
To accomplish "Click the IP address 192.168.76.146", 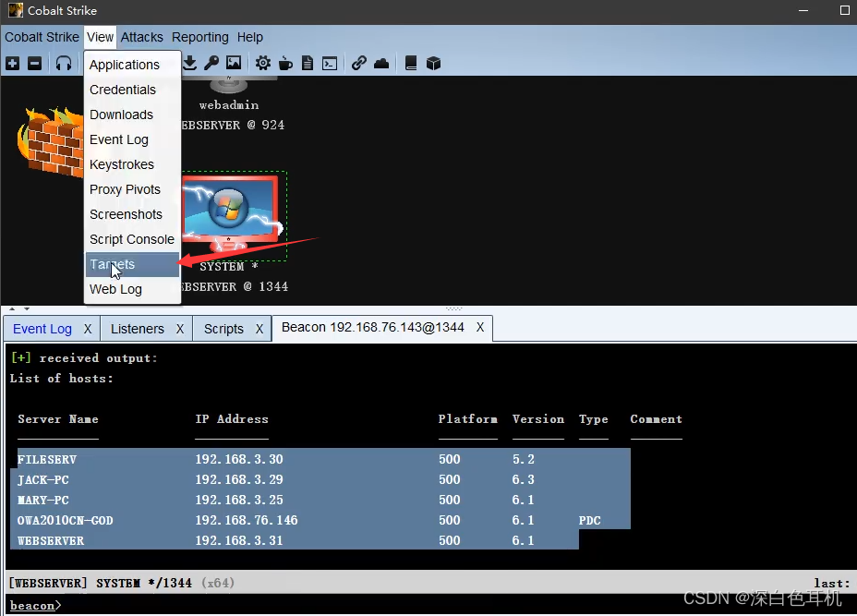I will (247, 520).
